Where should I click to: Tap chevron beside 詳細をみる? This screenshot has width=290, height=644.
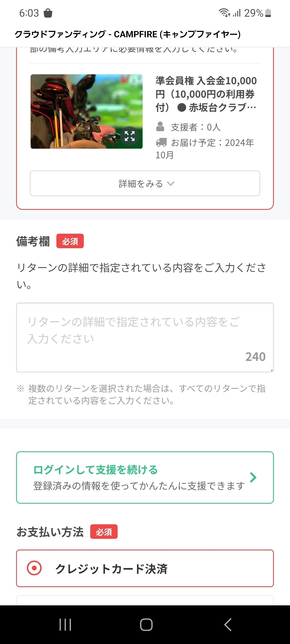tap(171, 184)
